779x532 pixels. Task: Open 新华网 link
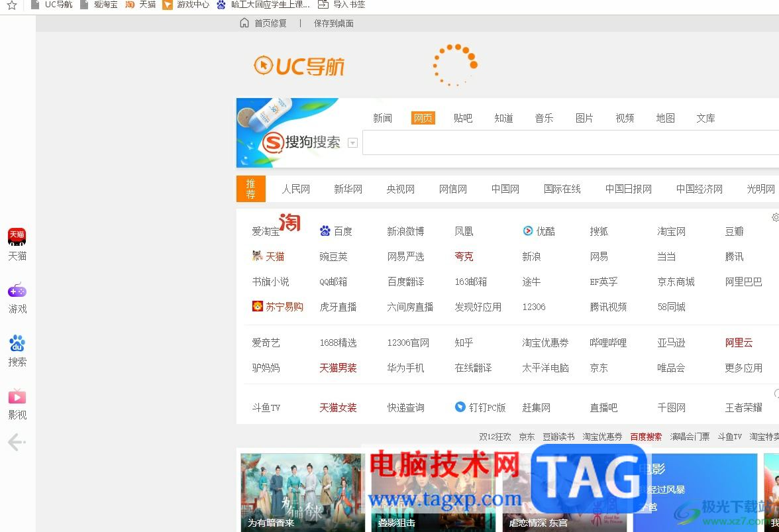[348, 189]
